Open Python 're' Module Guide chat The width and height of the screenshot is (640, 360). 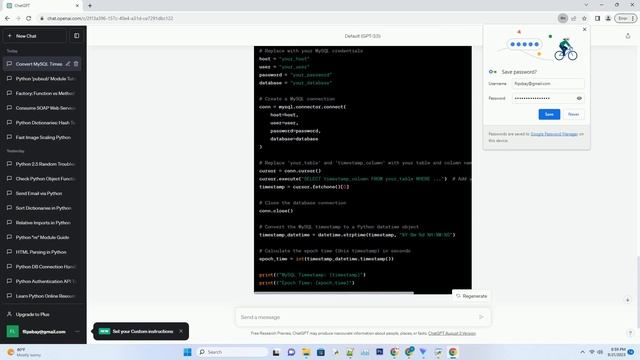[42, 237]
